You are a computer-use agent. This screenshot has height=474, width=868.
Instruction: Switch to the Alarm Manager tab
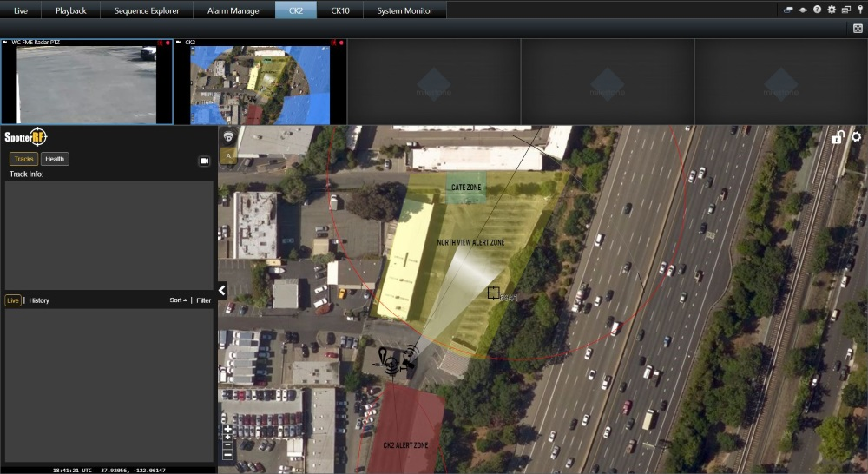tap(234, 10)
